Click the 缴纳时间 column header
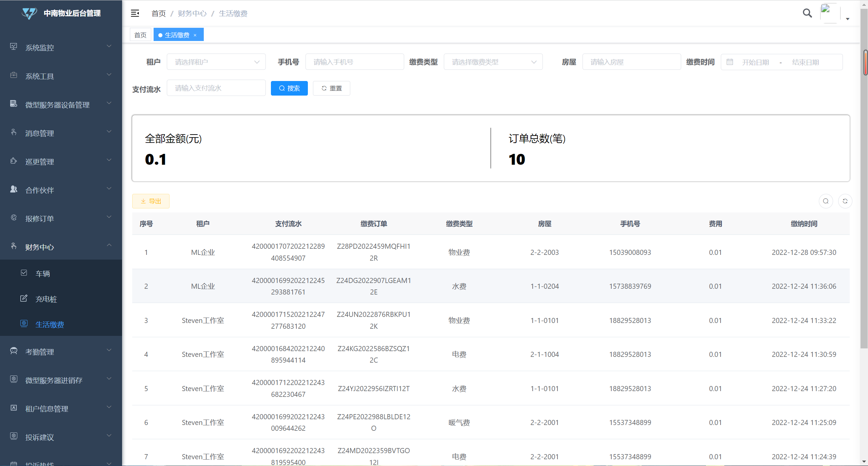The width and height of the screenshot is (868, 466). point(804,224)
